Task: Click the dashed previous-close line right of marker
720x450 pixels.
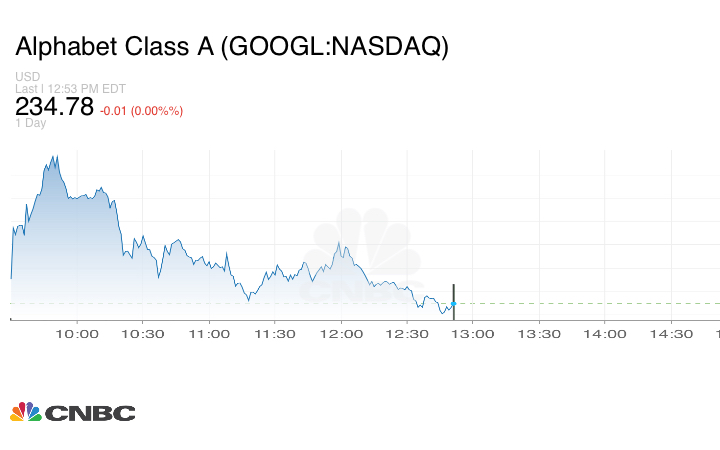Action: [590, 303]
